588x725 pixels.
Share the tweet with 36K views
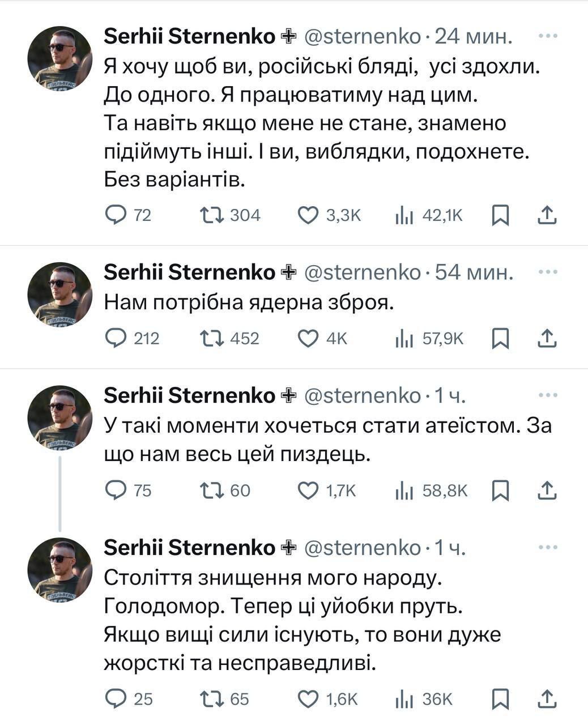pyautogui.click(x=547, y=699)
